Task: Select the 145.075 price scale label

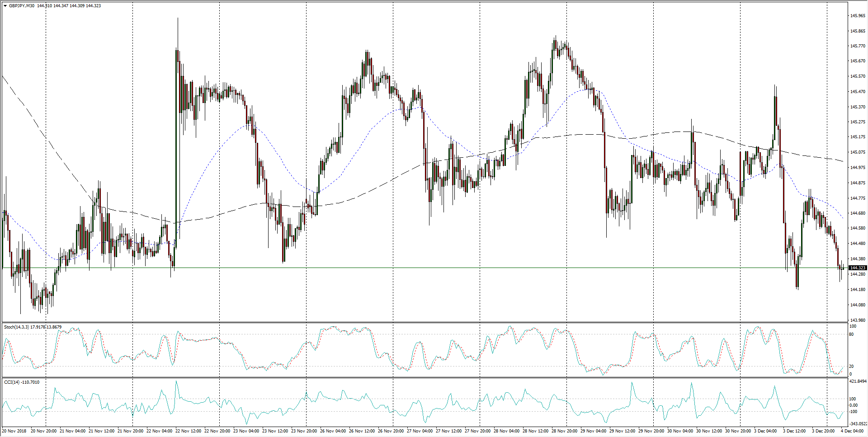Action: pyautogui.click(x=857, y=152)
